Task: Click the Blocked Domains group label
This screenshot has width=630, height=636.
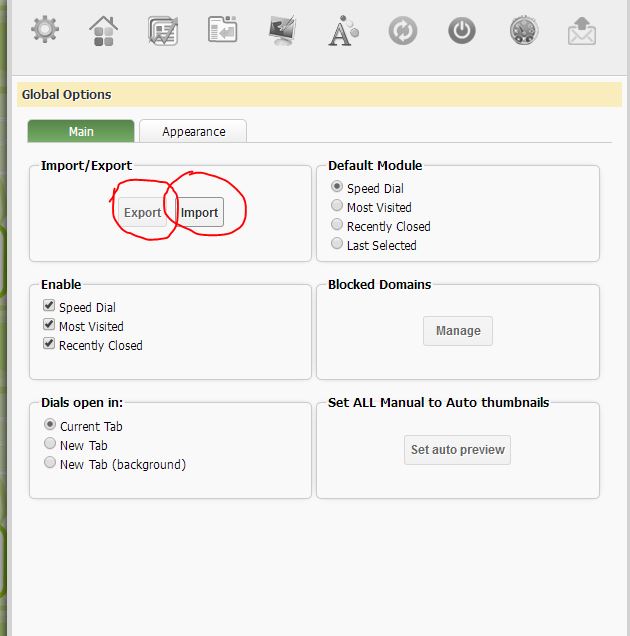Action: (x=379, y=284)
